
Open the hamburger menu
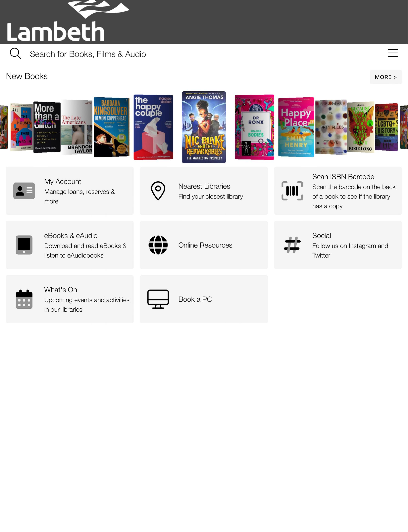[x=393, y=53]
